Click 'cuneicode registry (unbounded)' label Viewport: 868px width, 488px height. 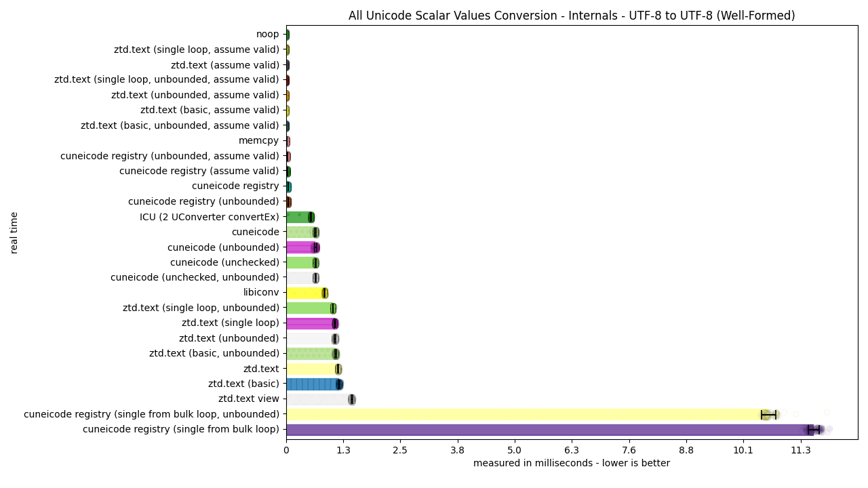tap(203, 201)
